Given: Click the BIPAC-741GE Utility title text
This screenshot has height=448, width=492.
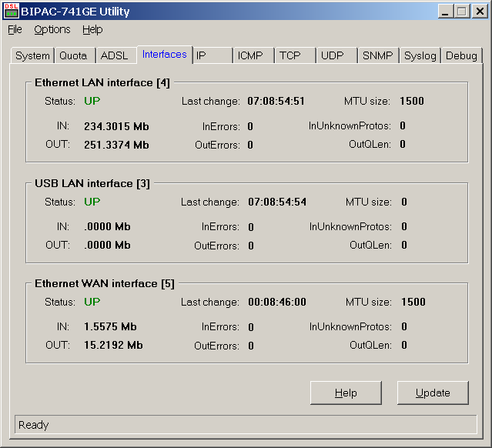Looking at the screenshot, I should pyautogui.click(x=75, y=12).
